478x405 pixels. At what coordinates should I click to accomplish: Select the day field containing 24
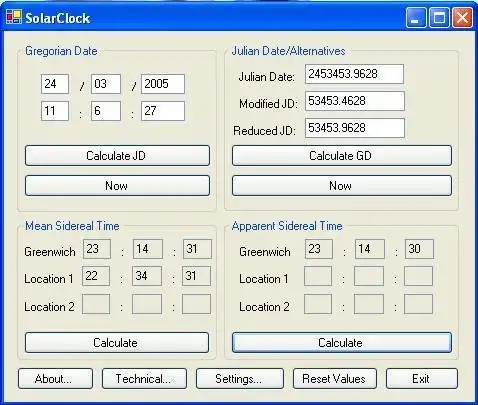[55, 84]
